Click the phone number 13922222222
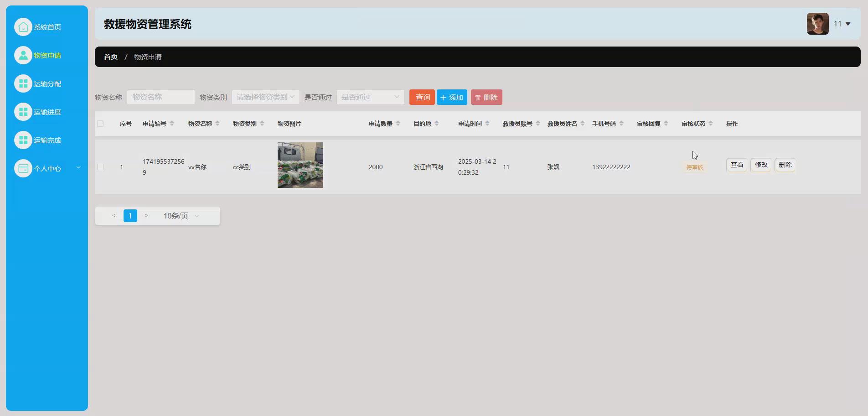 tap(611, 167)
